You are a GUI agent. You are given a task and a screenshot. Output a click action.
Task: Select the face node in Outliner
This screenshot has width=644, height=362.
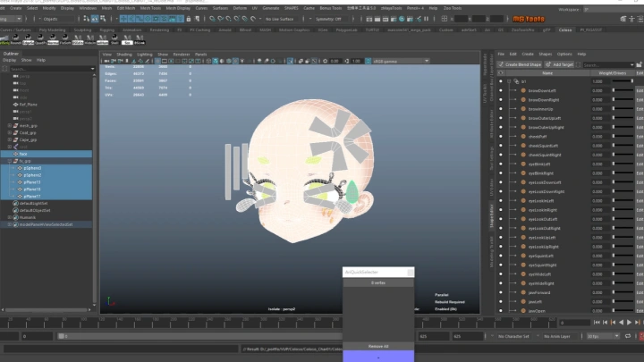[46, 154]
